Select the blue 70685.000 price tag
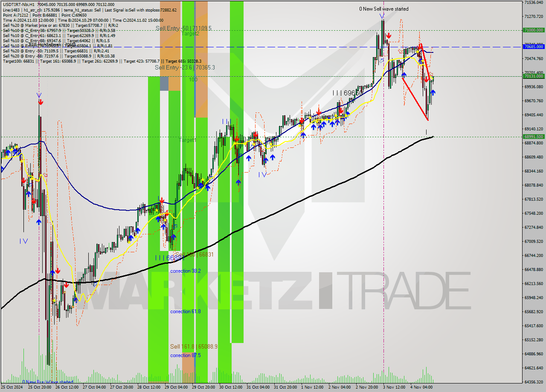The width and height of the screenshot is (546, 392). (x=533, y=47)
